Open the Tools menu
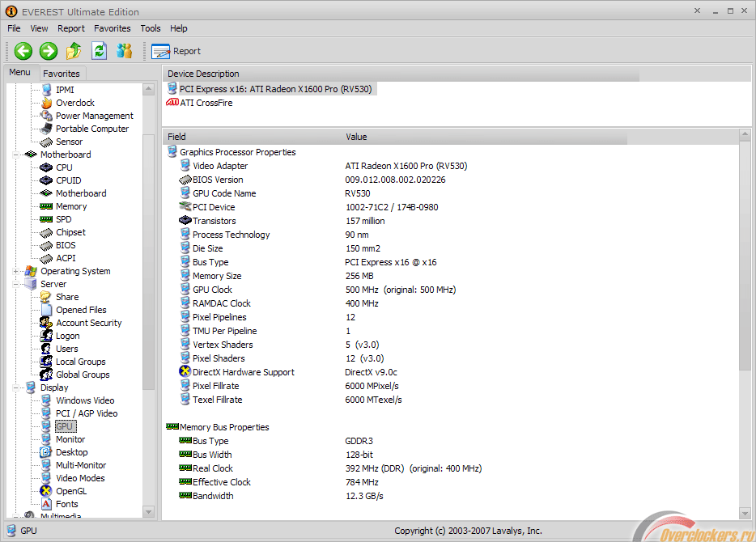This screenshot has height=542, width=756. [x=151, y=28]
